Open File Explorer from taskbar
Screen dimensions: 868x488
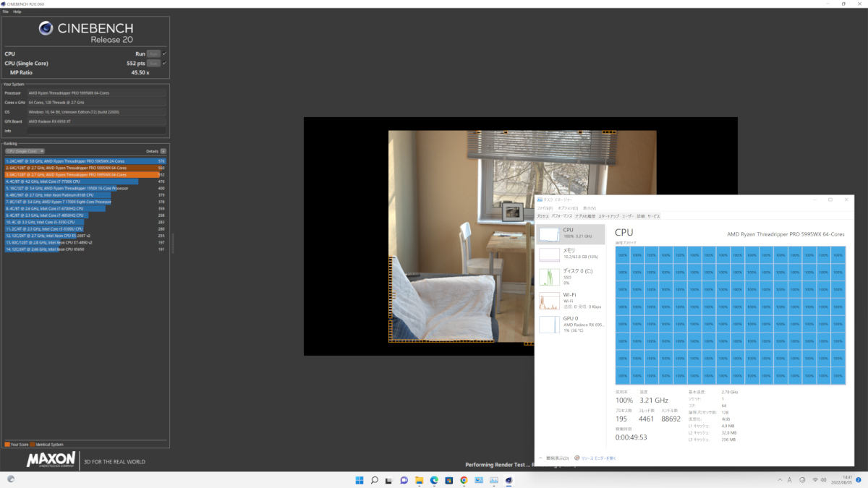point(420,480)
